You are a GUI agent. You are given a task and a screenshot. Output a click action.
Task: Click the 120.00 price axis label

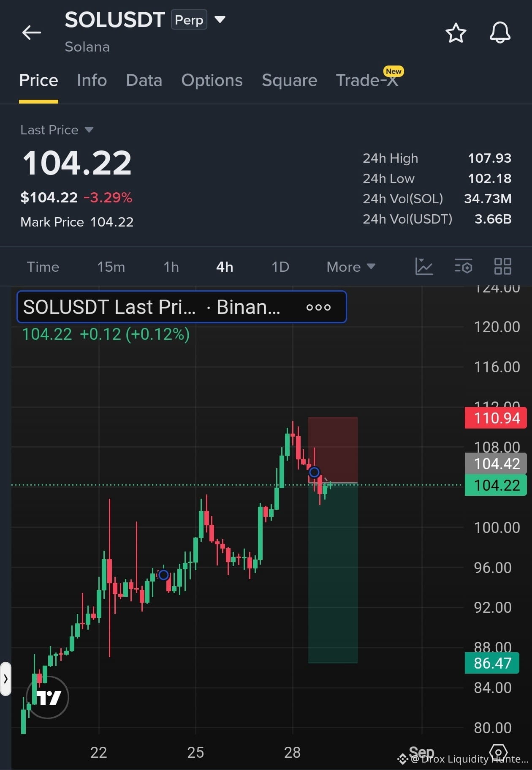pyautogui.click(x=497, y=327)
